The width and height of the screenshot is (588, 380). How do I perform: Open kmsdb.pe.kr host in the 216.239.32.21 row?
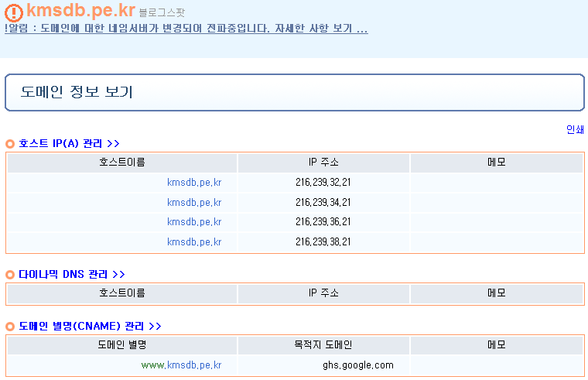click(x=194, y=183)
